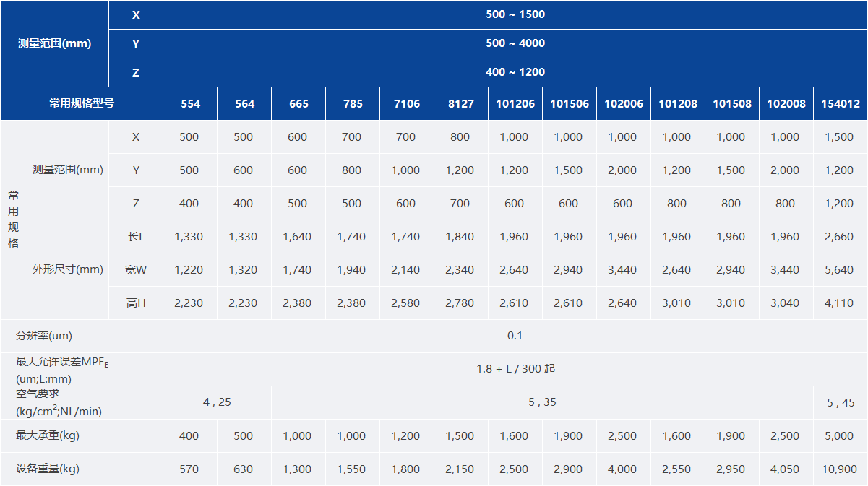Click the air requirement value 4 , 25
The height and width of the screenshot is (486, 868).
(x=217, y=402)
